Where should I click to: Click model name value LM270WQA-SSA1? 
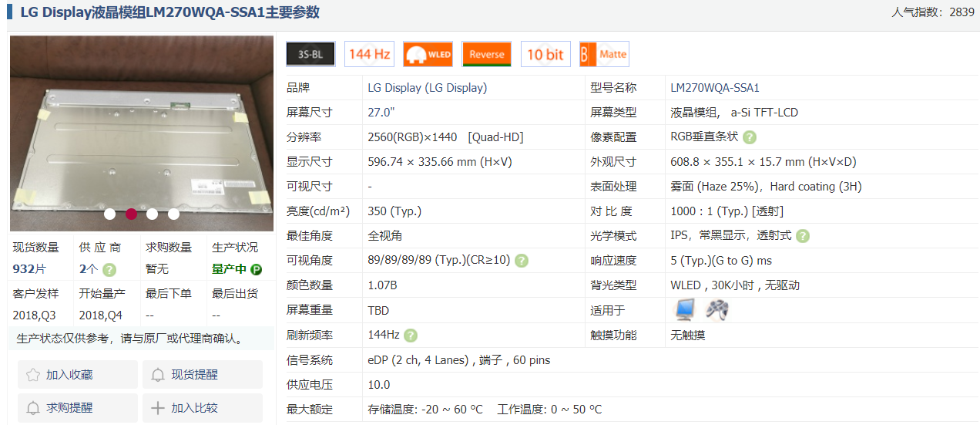[x=715, y=88]
